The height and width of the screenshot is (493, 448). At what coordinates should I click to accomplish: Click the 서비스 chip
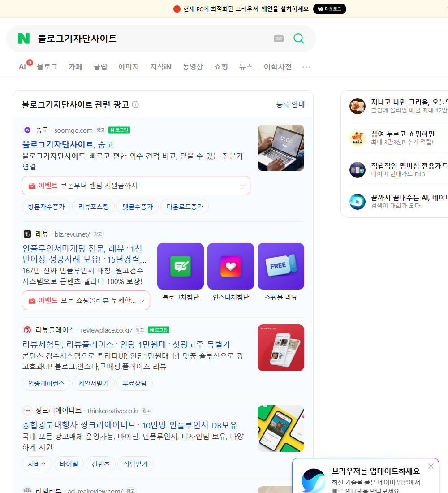[37, 464]
